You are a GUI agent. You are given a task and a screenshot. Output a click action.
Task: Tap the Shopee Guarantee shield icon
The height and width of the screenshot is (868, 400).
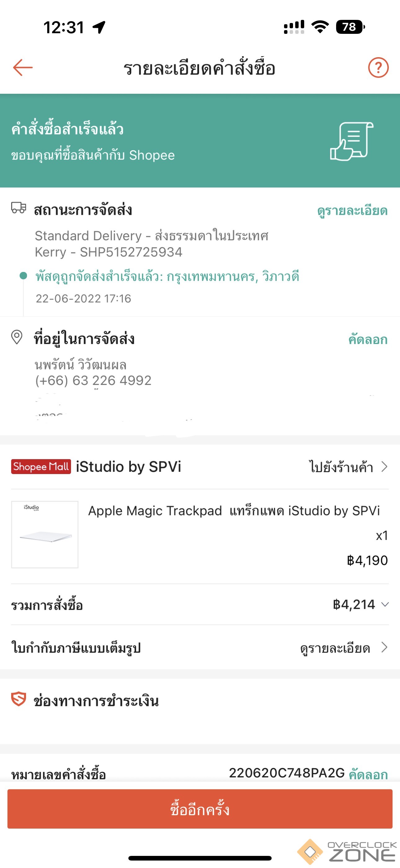click(19, 699)
